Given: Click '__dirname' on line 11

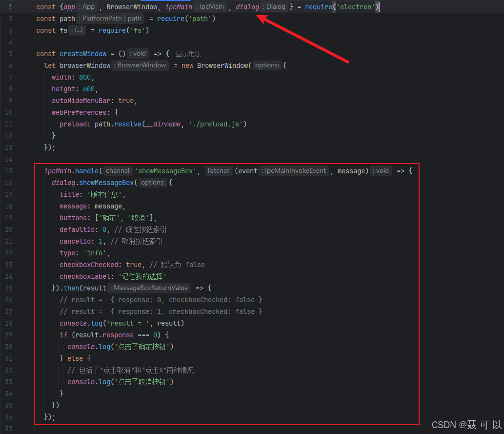Looking at the screenshot, I should tap(163, 124).
